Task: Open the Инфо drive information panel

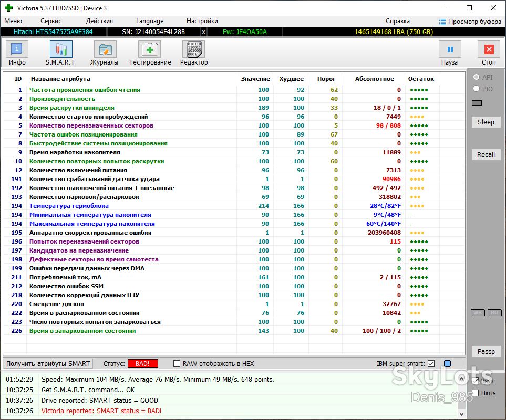Action: (17, 50)
